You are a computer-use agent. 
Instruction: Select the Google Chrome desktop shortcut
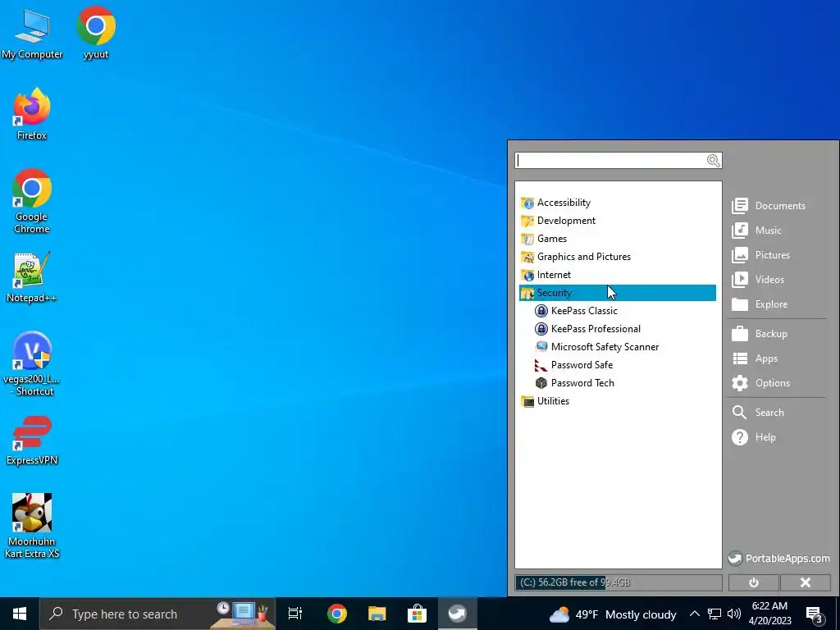32,202
